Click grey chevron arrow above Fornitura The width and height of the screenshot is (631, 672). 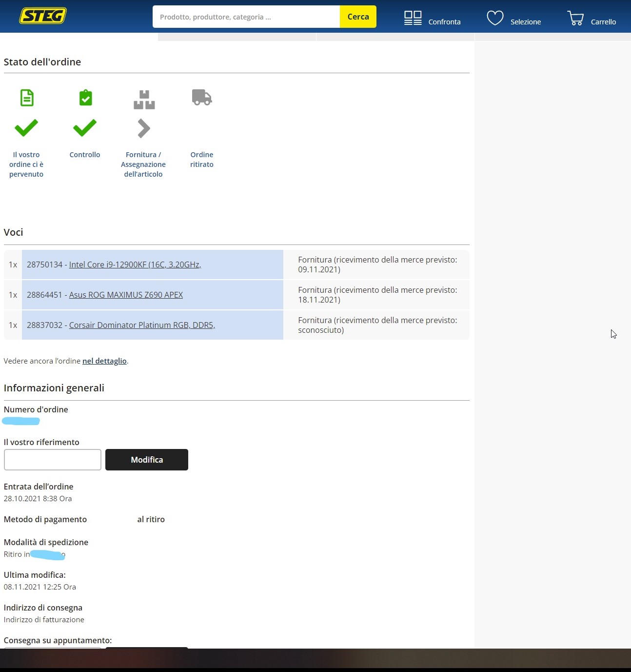[143, 128]
